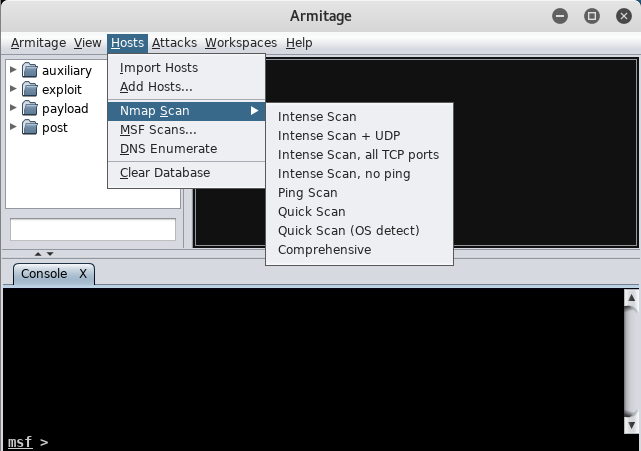Open the Help menu

pos(299,43)
